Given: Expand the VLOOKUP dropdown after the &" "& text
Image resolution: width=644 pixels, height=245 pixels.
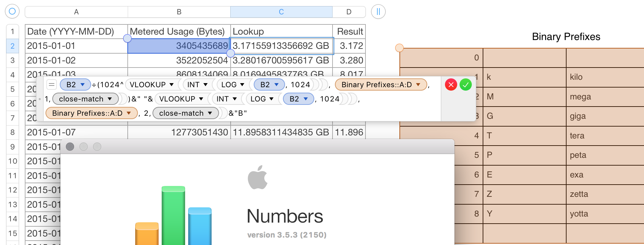Looking at the screenshot, I should [x=201, y=99].
